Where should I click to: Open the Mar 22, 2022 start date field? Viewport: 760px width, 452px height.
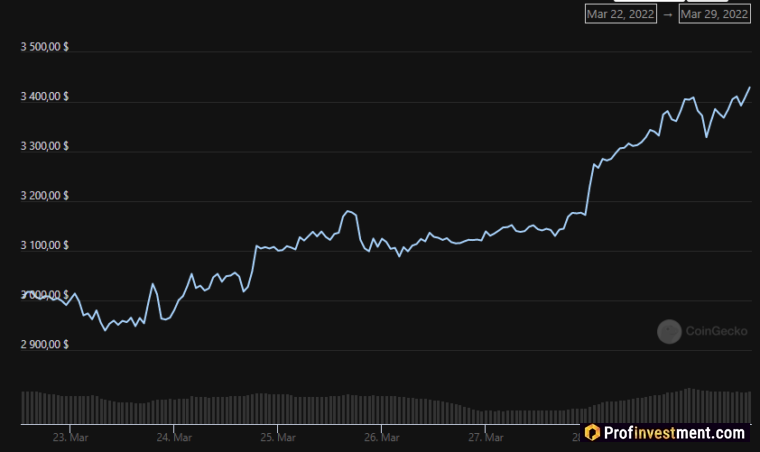tap(620, 14)
